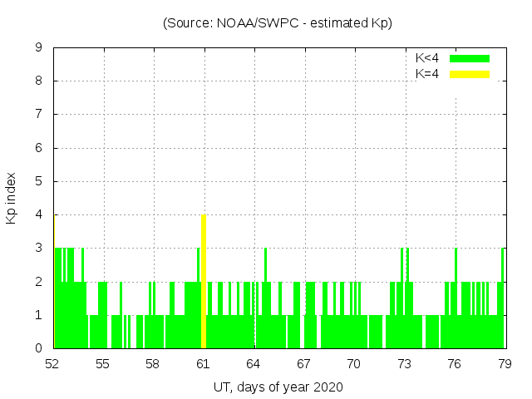532x399 pixels.
Task: Click the x-axis tick label 67
Action: coord(303,364)
